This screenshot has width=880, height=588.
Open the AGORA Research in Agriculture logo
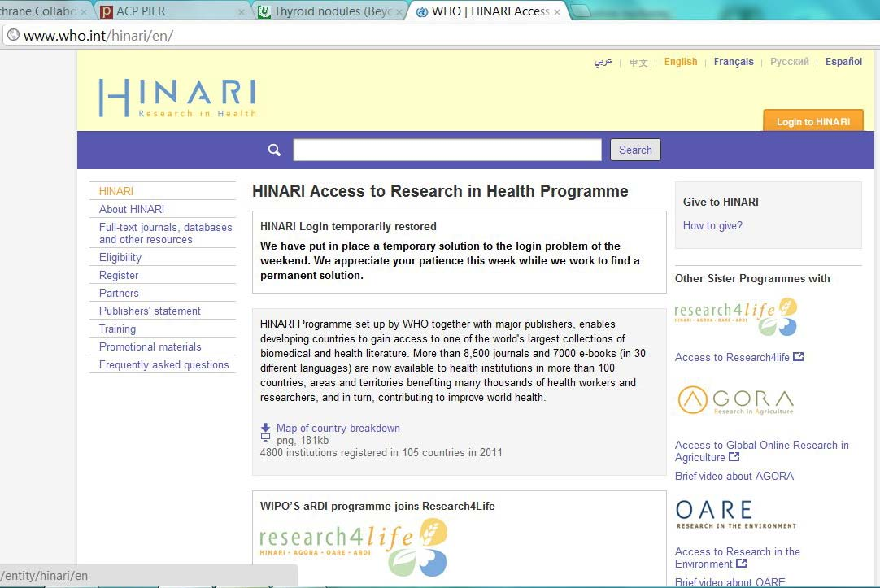736,400
